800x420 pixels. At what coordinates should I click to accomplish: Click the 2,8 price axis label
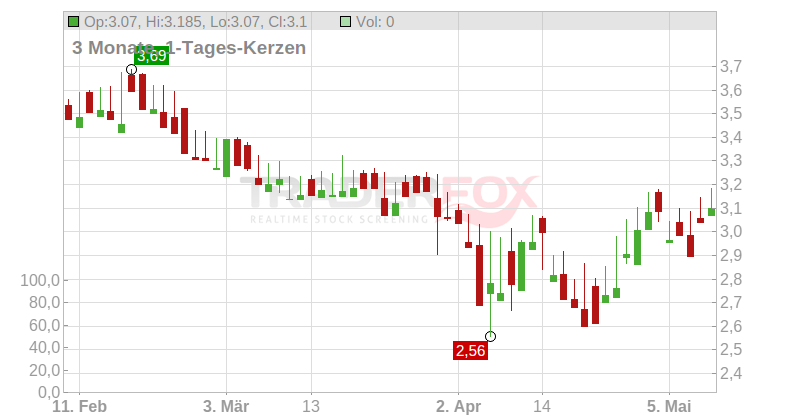click(x=731, y=279)
